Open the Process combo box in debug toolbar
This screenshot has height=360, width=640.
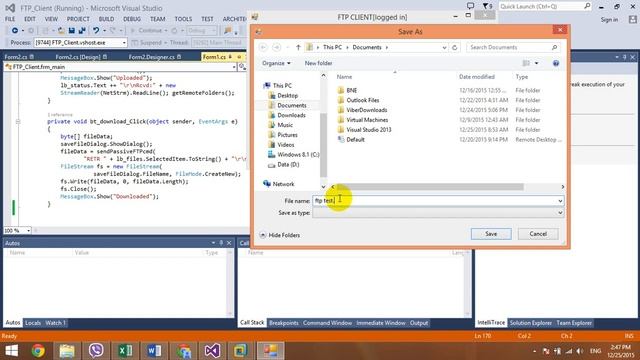tap(80, 42)
